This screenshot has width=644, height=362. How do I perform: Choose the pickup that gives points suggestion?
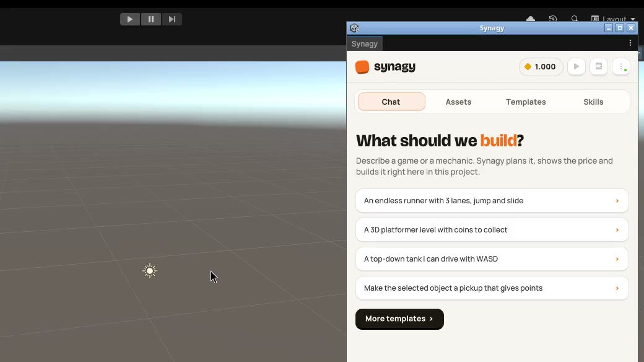tap(492, 288)
